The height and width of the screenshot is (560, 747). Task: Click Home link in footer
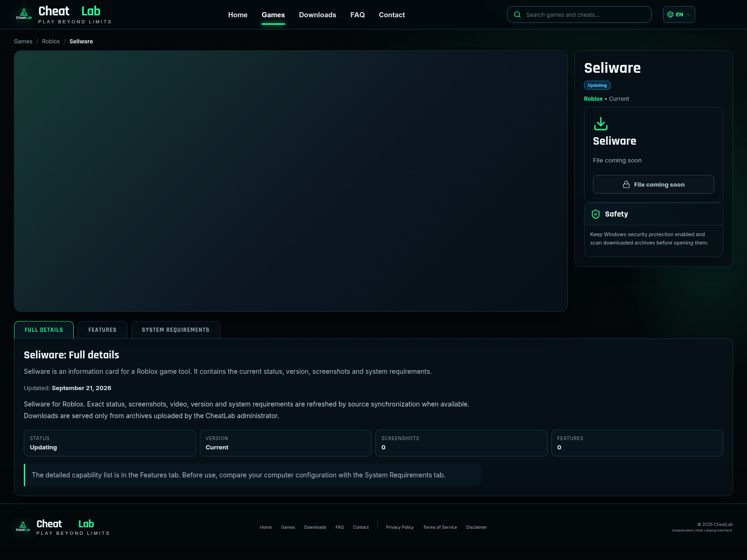[x=266, y=527]
